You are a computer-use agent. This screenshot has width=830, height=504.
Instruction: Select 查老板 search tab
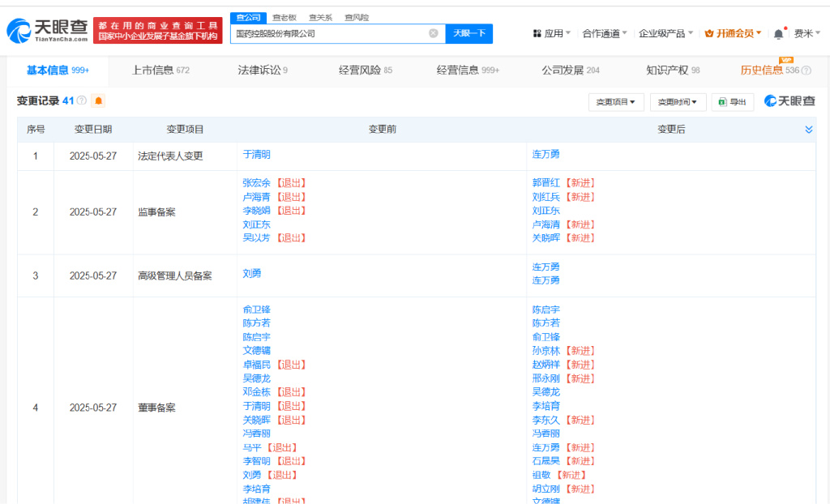[285, 18]
